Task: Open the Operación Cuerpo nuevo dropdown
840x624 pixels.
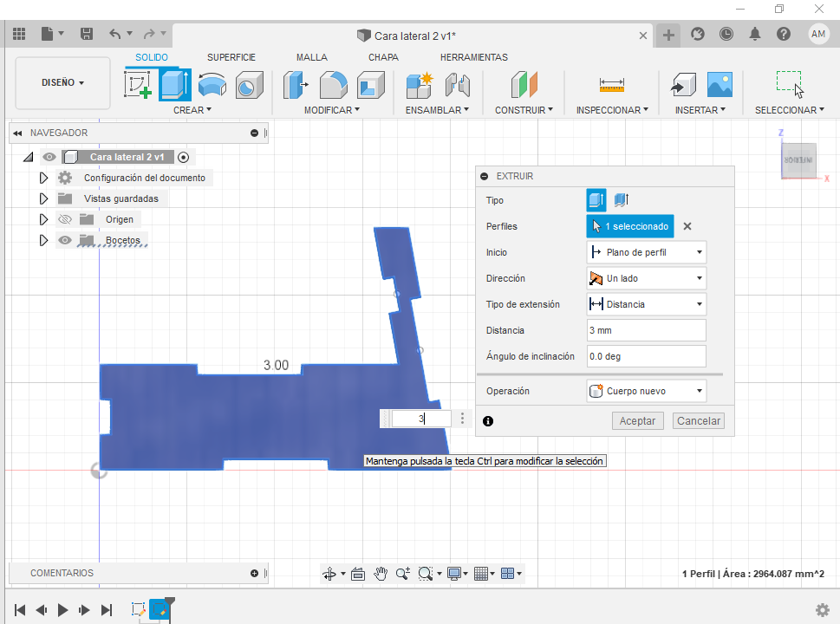Action: click(x=647, y=391)
